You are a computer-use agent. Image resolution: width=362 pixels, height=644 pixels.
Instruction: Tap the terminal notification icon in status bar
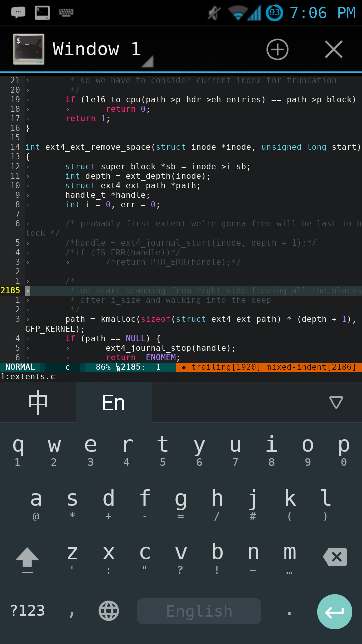(42, 13)
